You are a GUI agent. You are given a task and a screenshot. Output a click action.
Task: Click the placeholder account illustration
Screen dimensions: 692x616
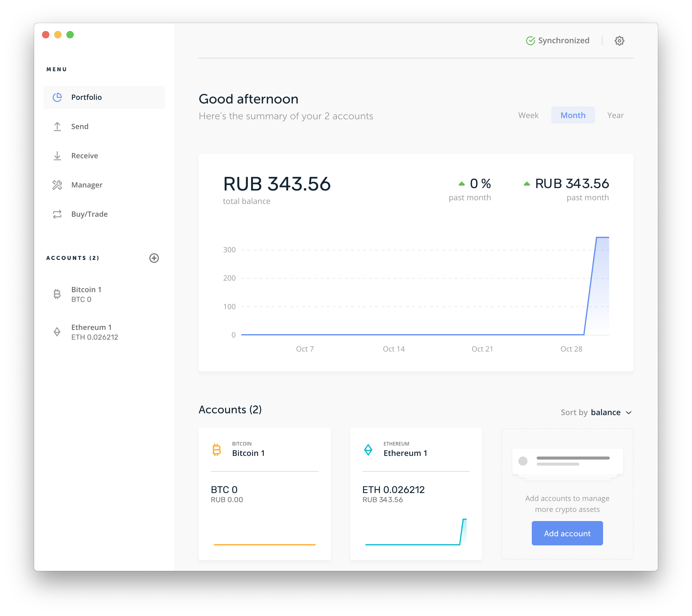pyautogui.click(x=567, y=464)
